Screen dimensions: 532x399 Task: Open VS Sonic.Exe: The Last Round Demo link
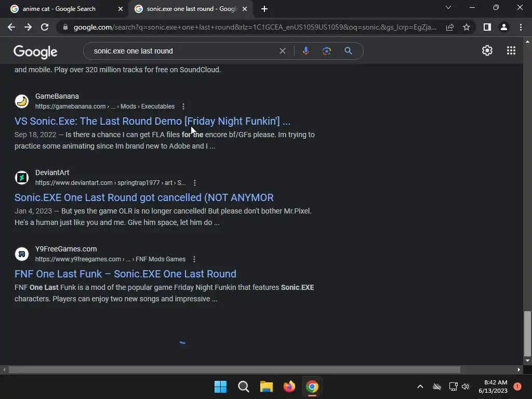point(152,121)
